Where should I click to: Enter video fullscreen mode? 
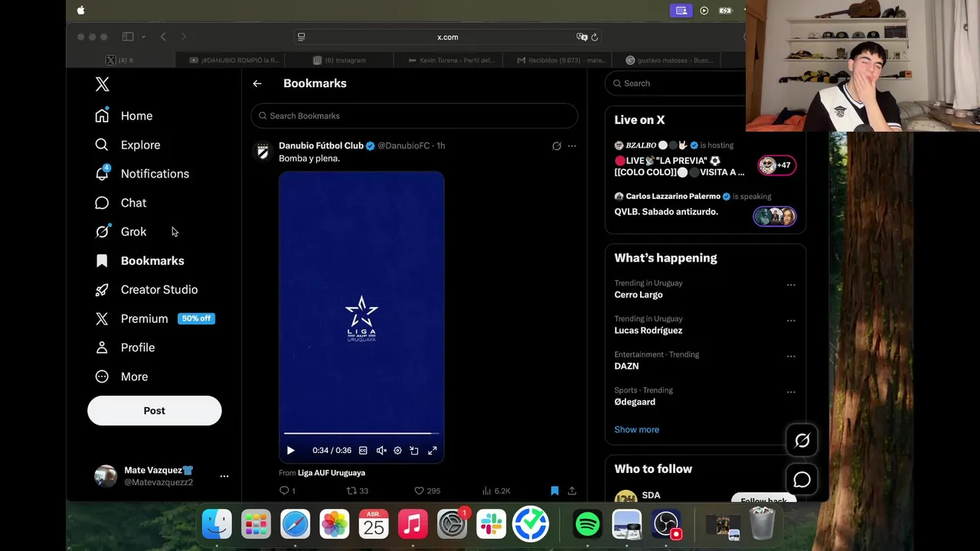point(433,451)
